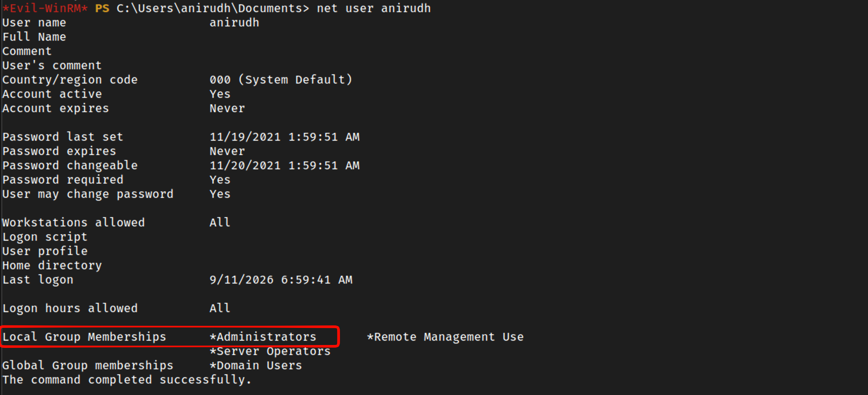Click the Password changeable timestamp
The image size is (868, 395).
click(x=285, y=165)
